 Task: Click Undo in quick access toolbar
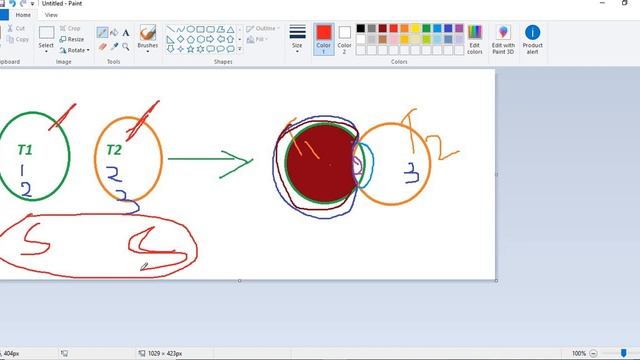[12, 3]
